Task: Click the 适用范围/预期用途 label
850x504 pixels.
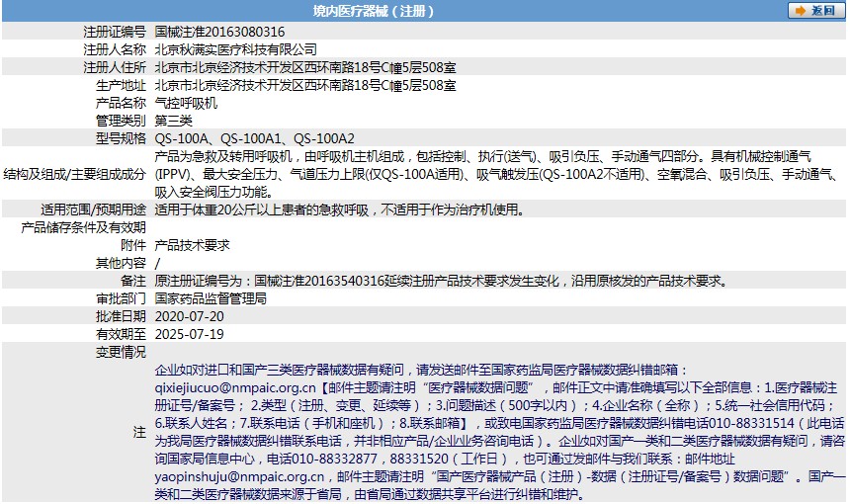Action: point(93,210)
